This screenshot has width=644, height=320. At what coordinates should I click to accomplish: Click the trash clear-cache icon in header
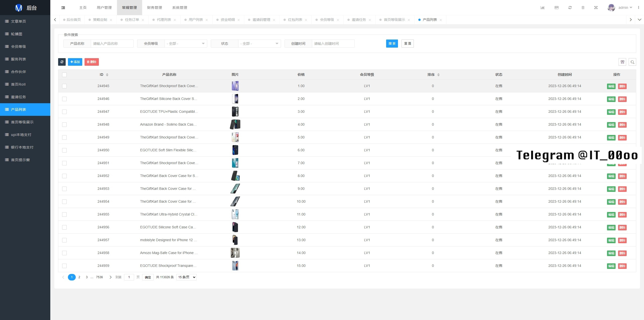[583, 8]
